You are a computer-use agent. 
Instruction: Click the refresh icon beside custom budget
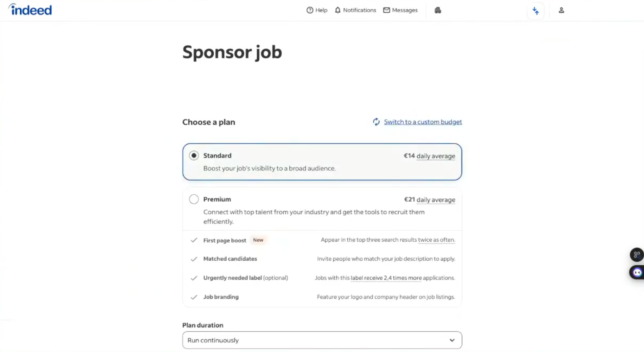(x=376, y=122)
